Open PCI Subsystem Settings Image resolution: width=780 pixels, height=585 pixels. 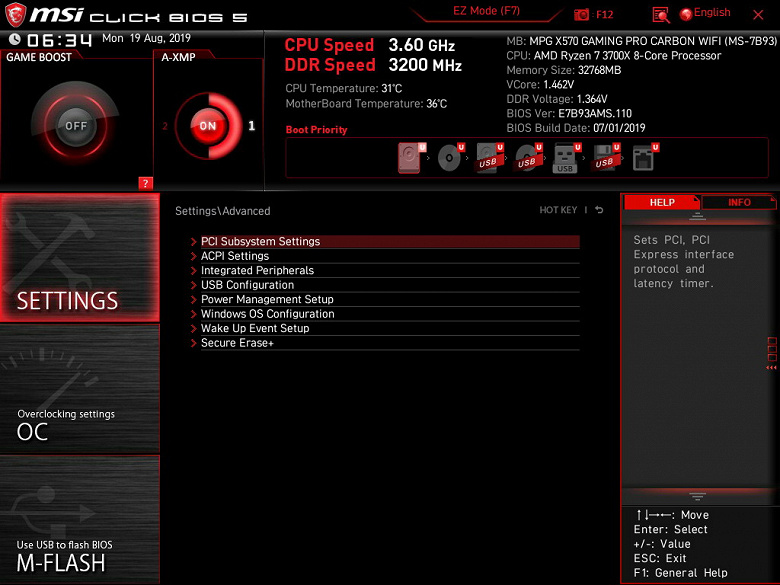tap(390, 242)
